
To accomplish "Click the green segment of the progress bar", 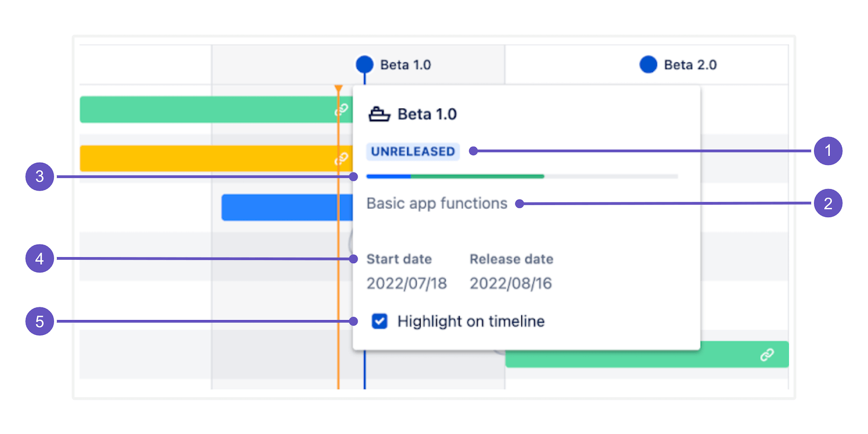I will coord(477,176).
